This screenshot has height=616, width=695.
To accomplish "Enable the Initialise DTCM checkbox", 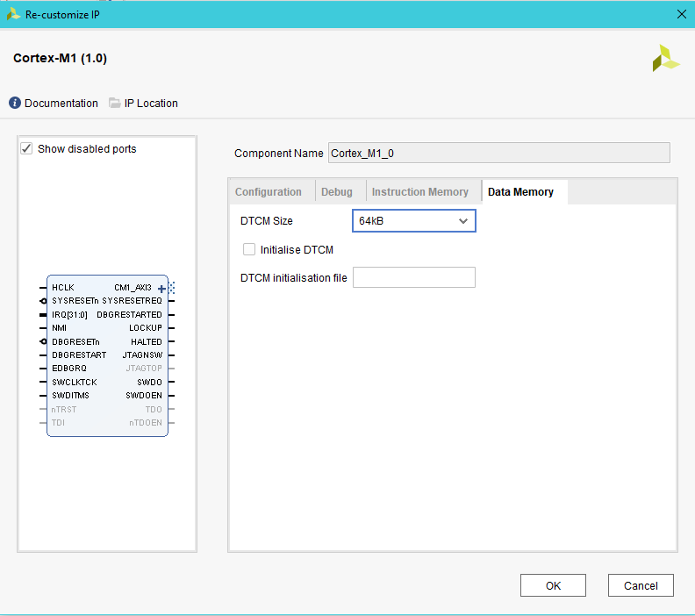I will pos(249,249).
